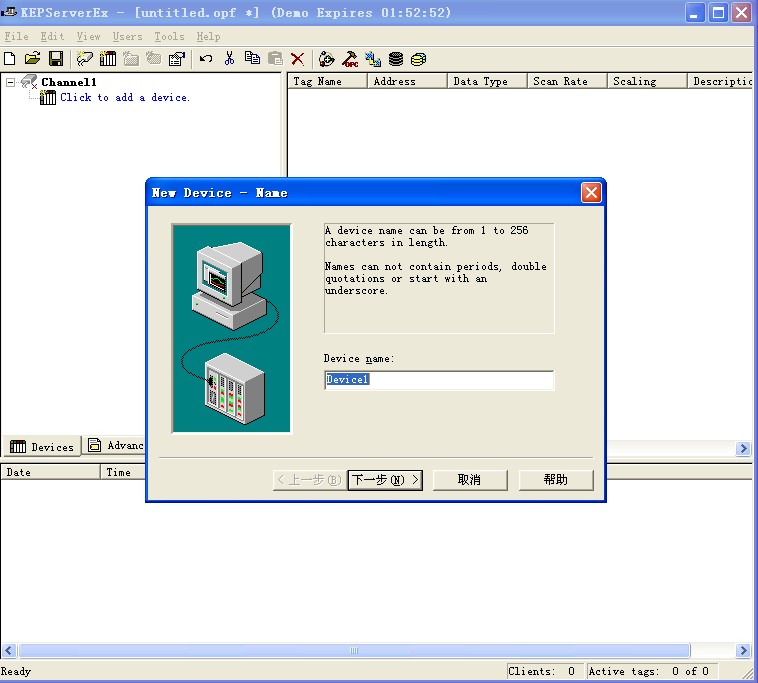Click the log pane scroll-right arrow
Screen dimensions: 758x683
(743, 650)
